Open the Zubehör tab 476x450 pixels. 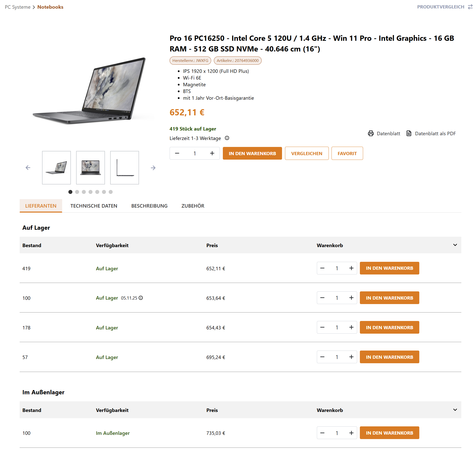coord(193,206)
